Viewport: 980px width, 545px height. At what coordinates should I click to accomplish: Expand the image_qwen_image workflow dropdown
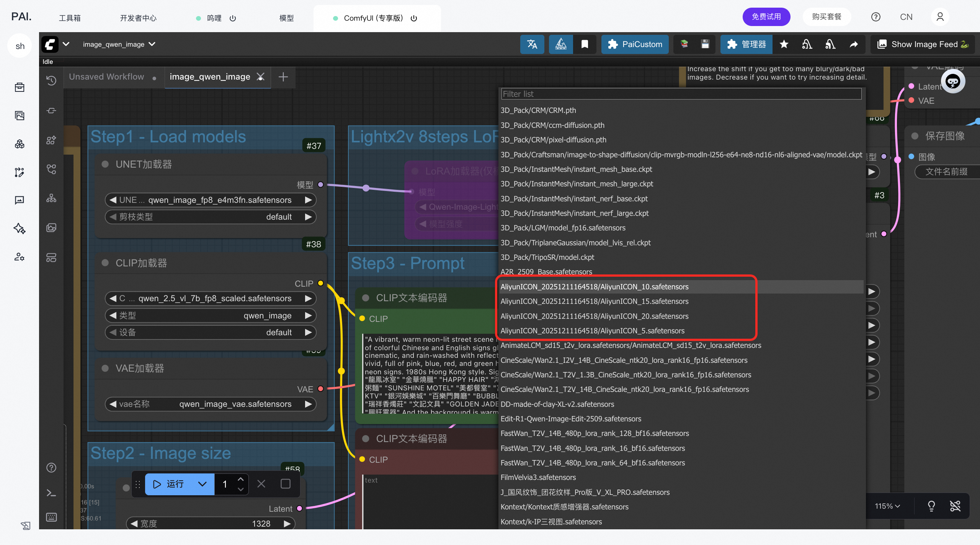[152, 44]
